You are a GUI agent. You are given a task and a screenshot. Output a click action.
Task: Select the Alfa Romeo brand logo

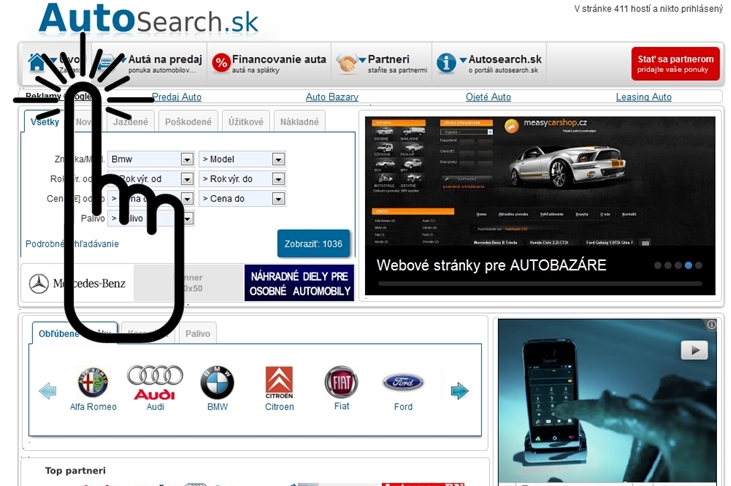click(93, 382)
